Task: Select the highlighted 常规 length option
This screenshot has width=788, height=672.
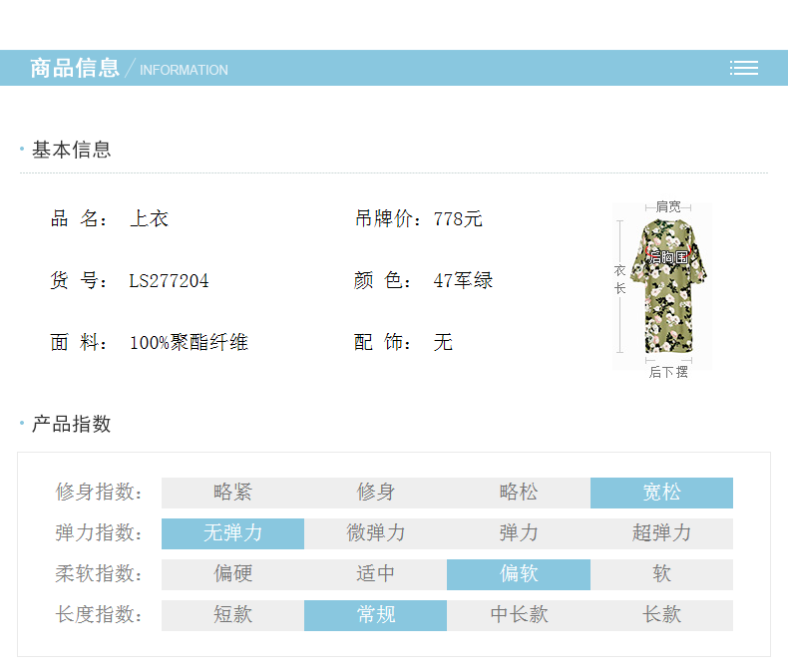Action: coord(376,615)
